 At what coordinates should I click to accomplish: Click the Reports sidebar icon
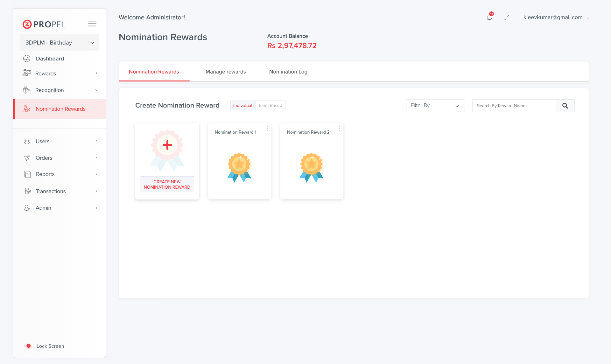[28, 174]
